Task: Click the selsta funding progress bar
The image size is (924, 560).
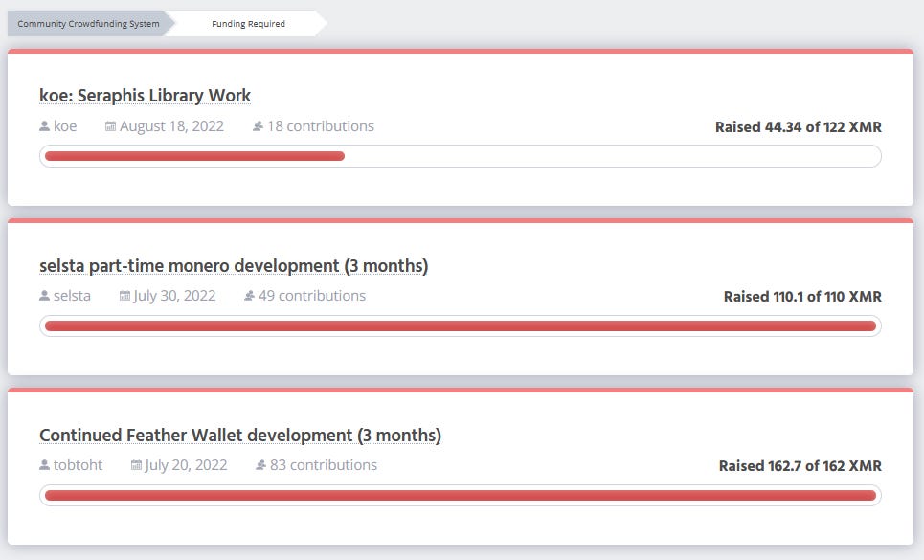Action: click(x=461, y=326)
